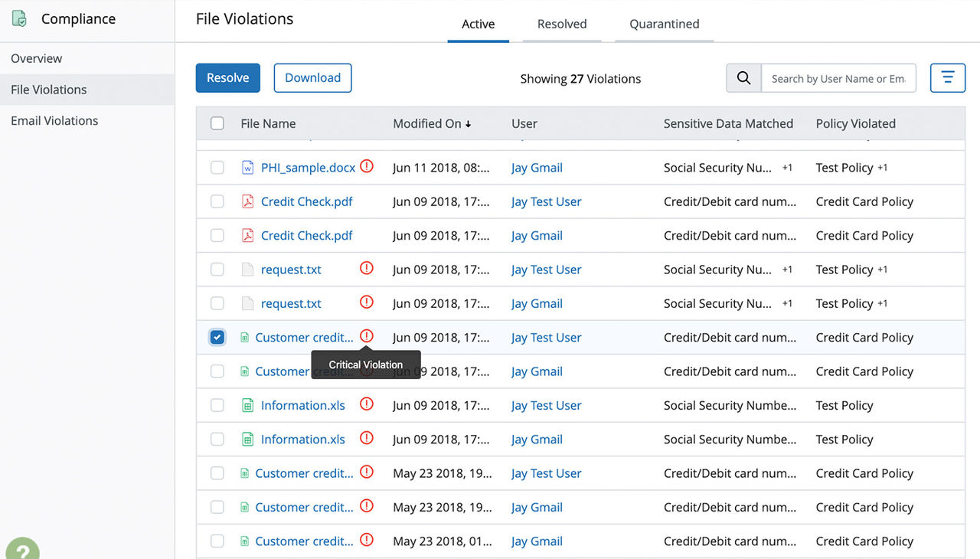Click the Word icon beside PHI_sample.docx
980x559 pixels.
[247, 167]
